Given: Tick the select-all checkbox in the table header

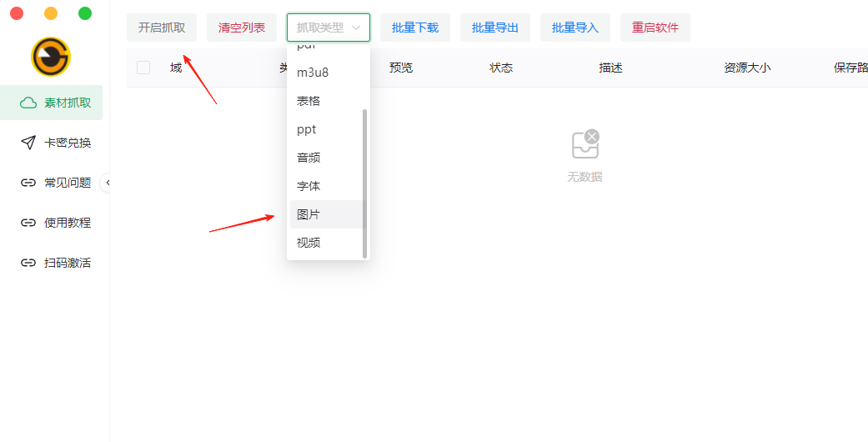Looking at the screenshot, I should (x=143, y=68).
